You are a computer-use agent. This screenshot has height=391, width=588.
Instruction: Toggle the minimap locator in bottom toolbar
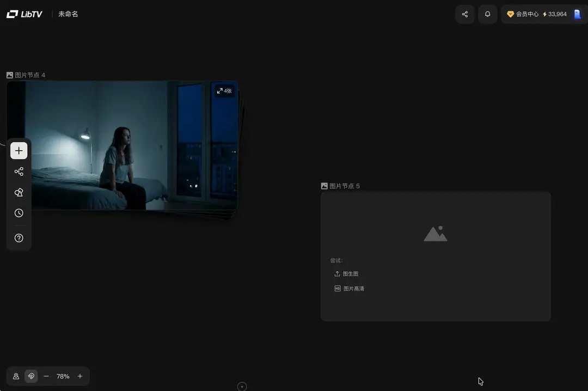16,376
